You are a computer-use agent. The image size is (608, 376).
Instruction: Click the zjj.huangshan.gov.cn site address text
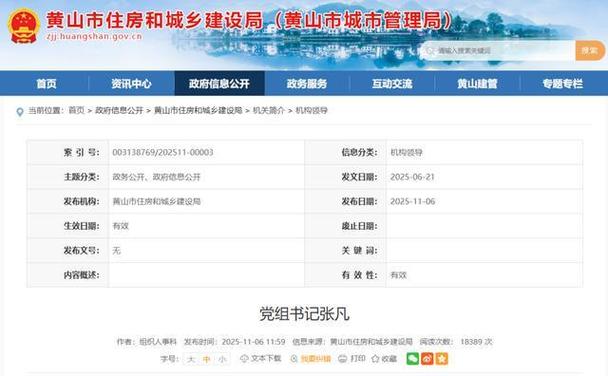[x=94, y=37]
